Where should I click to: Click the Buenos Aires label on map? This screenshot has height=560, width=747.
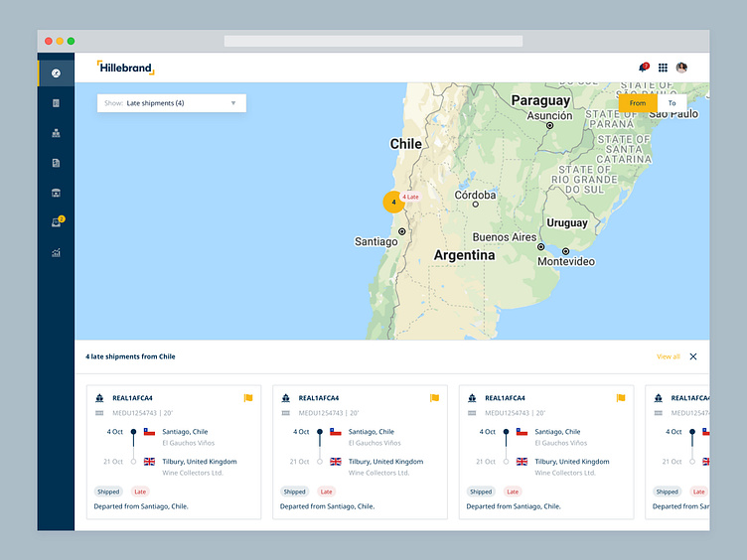[x=504, y=237]
